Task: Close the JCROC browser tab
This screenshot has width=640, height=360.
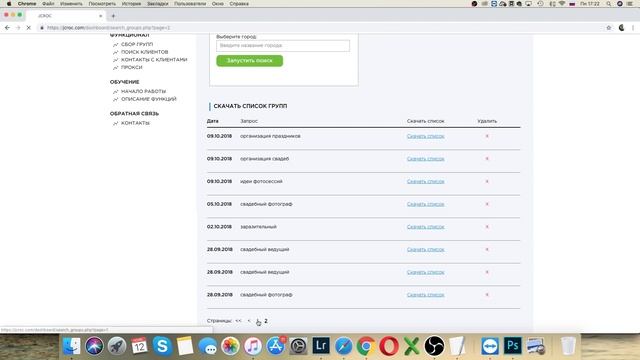Action: pos(100,16)
